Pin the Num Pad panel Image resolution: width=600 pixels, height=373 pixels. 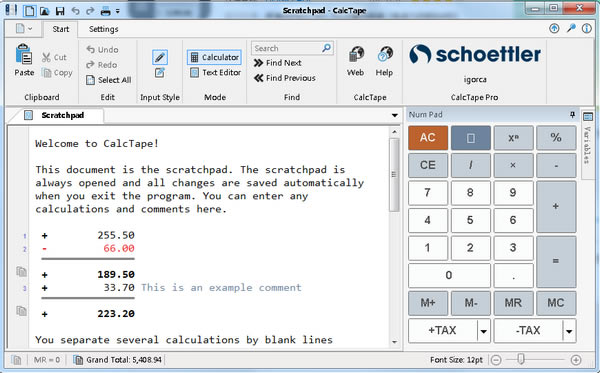coord(572,114)
